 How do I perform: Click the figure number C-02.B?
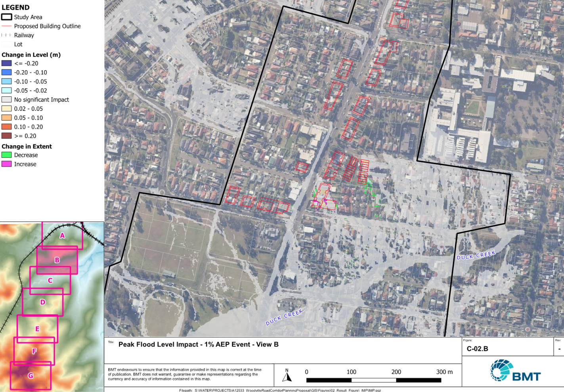[477, 349]
